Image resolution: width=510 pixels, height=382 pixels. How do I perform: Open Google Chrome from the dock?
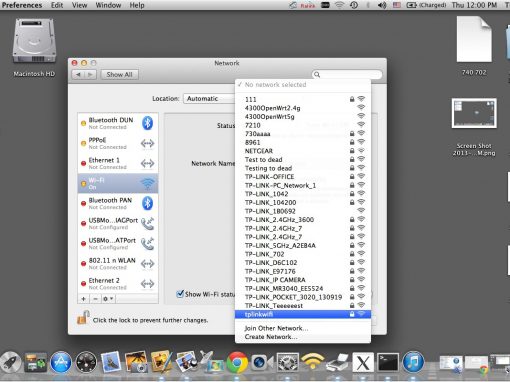(x=237, y=362)
